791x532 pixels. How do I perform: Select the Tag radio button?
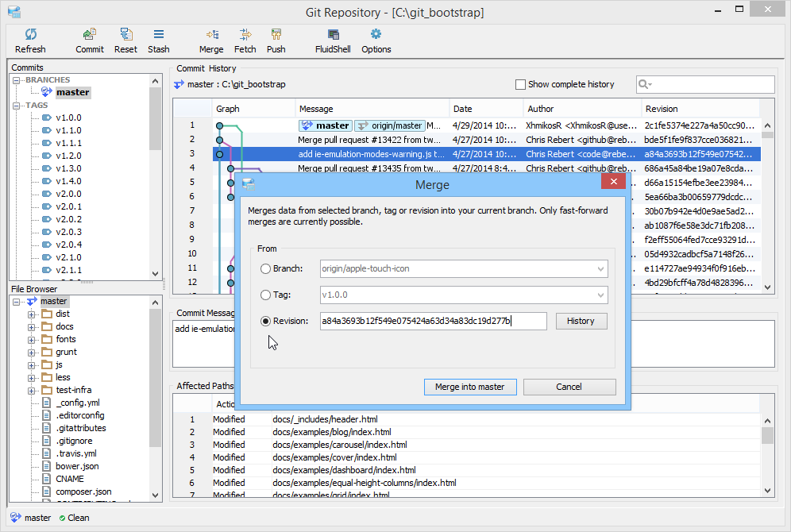click(x=265, y=295)
